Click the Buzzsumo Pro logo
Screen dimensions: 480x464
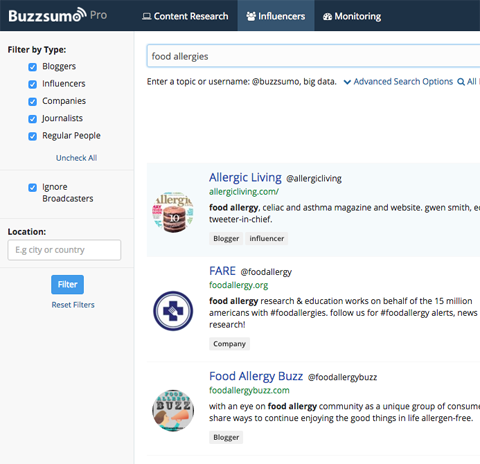(58, 15)
